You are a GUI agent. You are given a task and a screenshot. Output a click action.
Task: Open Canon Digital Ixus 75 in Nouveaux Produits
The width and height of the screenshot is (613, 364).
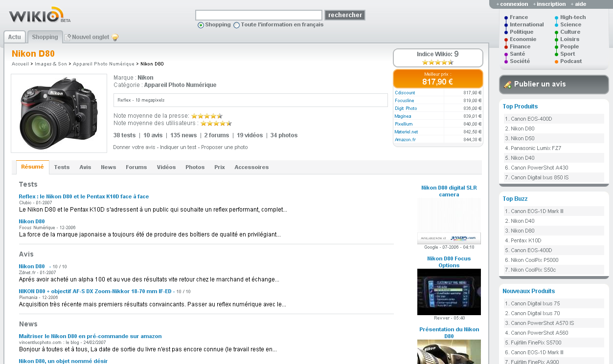[535, 303]
